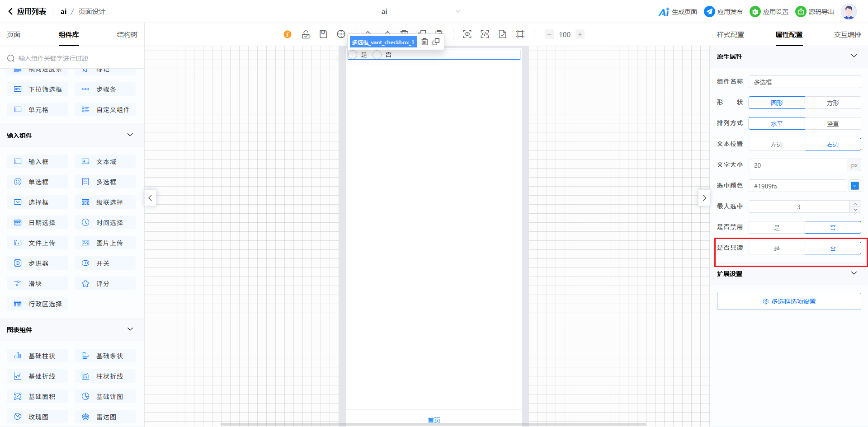
Task: Select the 方形 shape option
Action: [833, 103]
